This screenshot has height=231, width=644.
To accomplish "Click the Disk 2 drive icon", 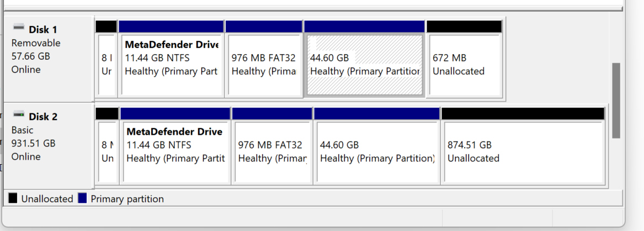I will (x=18, y=114).
